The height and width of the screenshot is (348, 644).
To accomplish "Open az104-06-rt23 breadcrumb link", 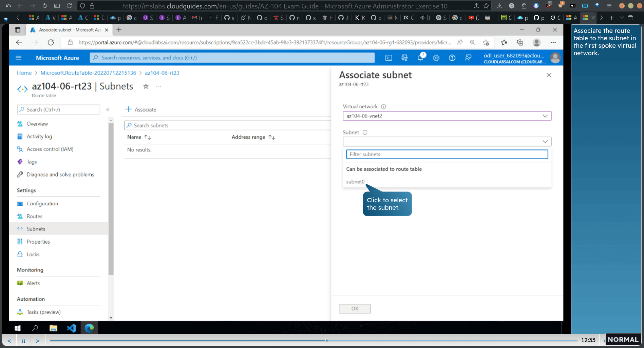I will pos(162,73).
